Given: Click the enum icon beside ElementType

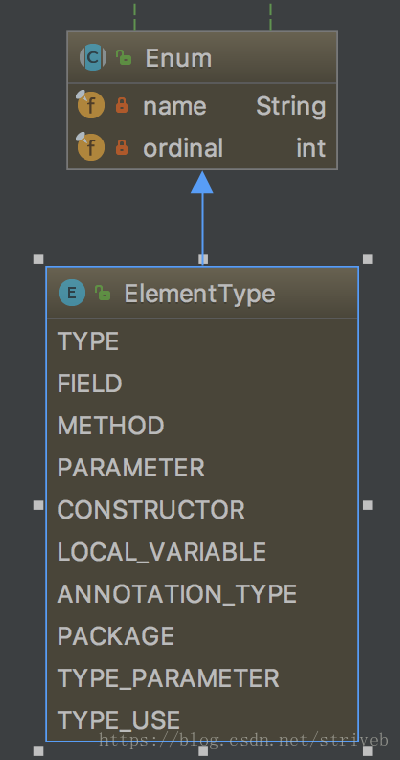Looking at the screenshot, I should [72, 293].
